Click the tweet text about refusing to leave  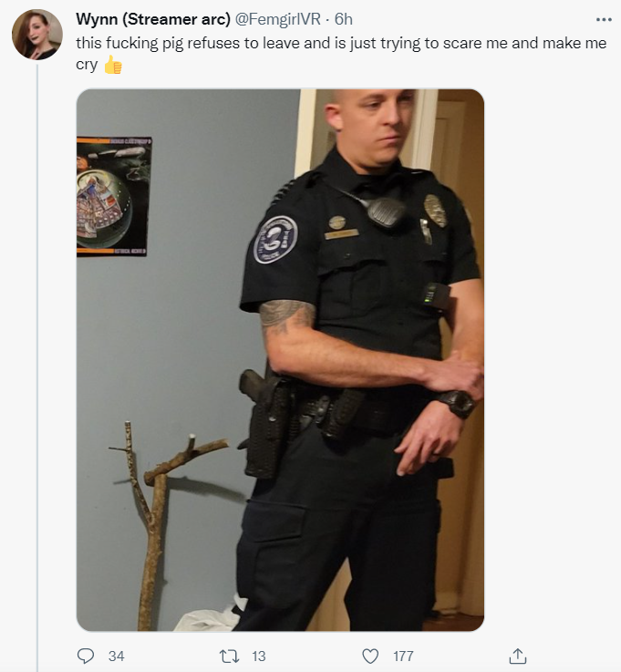[341, 43]
